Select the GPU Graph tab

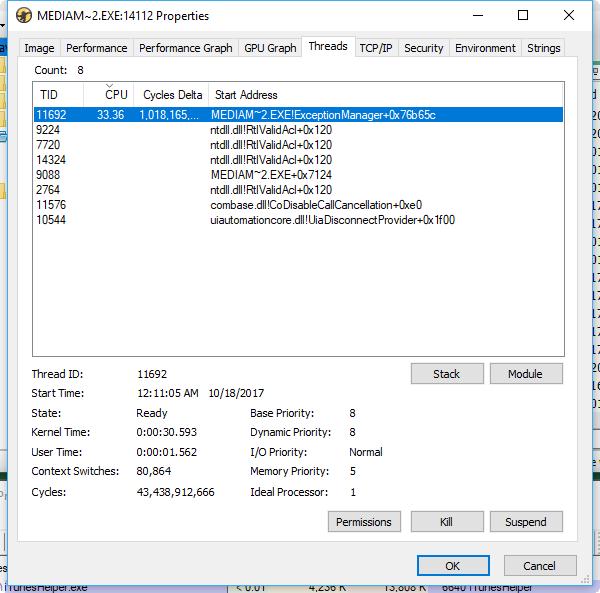click(x=270, y=48)
